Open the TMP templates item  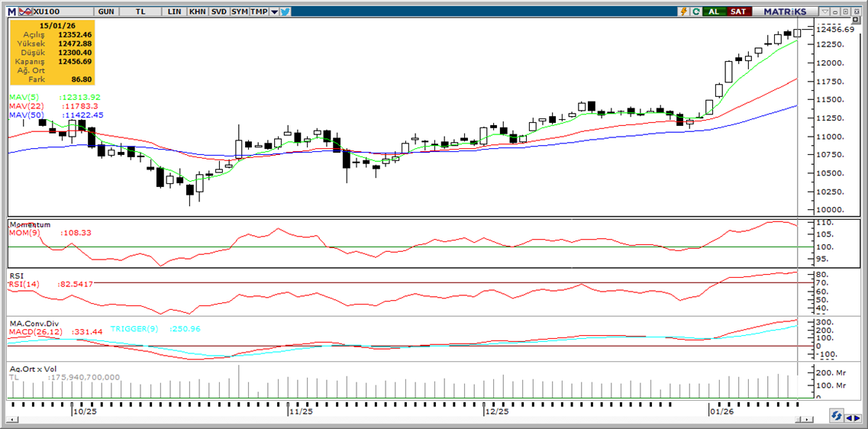click(259, 11)
